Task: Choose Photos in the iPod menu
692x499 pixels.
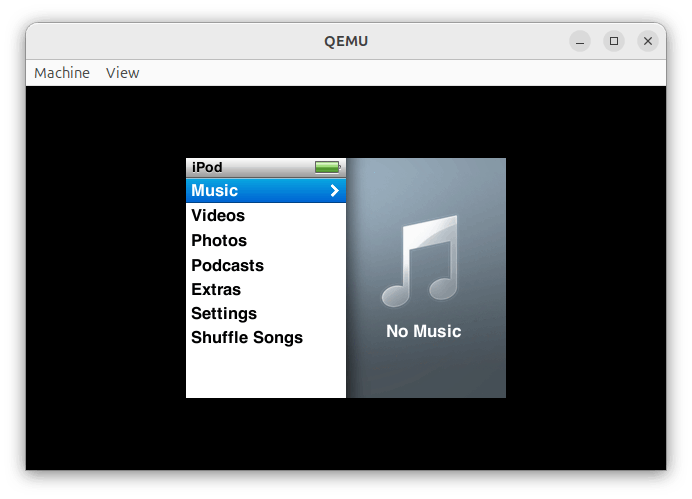Action: [266, 240]
